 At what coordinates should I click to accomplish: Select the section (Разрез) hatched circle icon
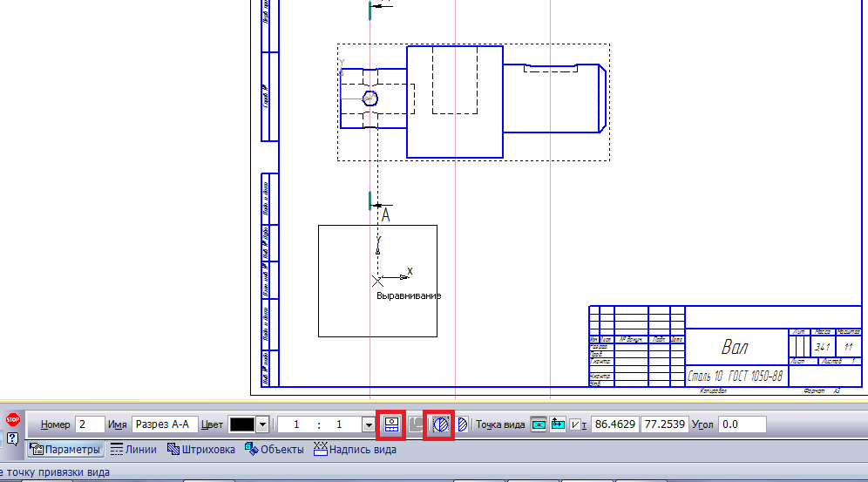pyautogui.click(x=441, y=424)
